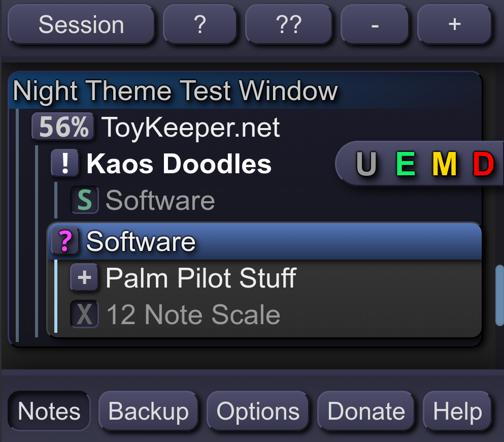Click the Donate button

[x=366, y=411]
